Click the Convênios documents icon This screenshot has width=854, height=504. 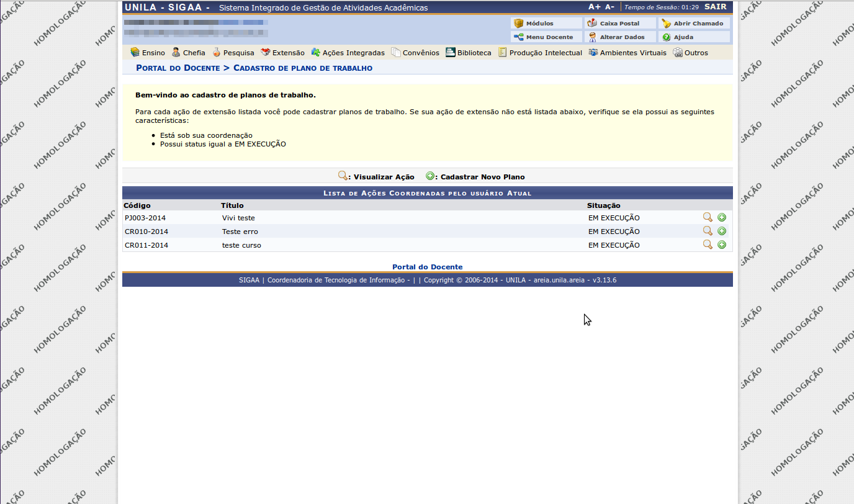click(x=396, y=52)
